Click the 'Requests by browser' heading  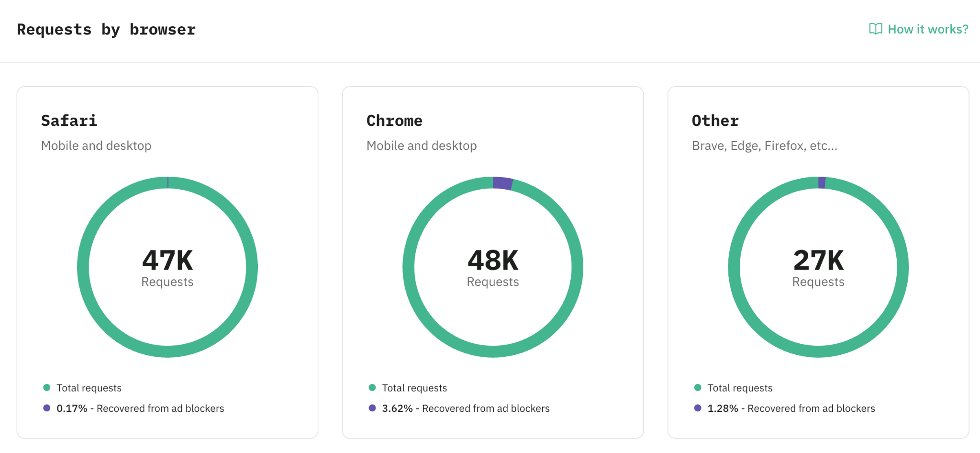[106, 30]
